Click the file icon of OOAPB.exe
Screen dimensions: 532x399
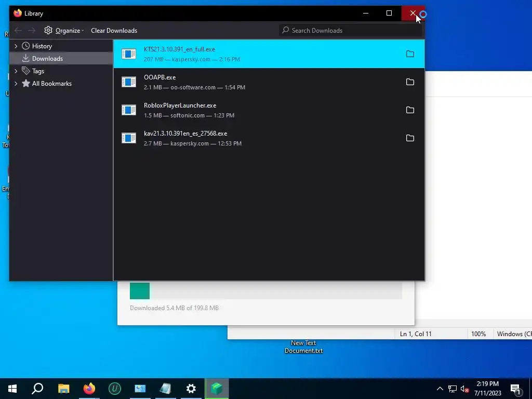coord(129,82)
